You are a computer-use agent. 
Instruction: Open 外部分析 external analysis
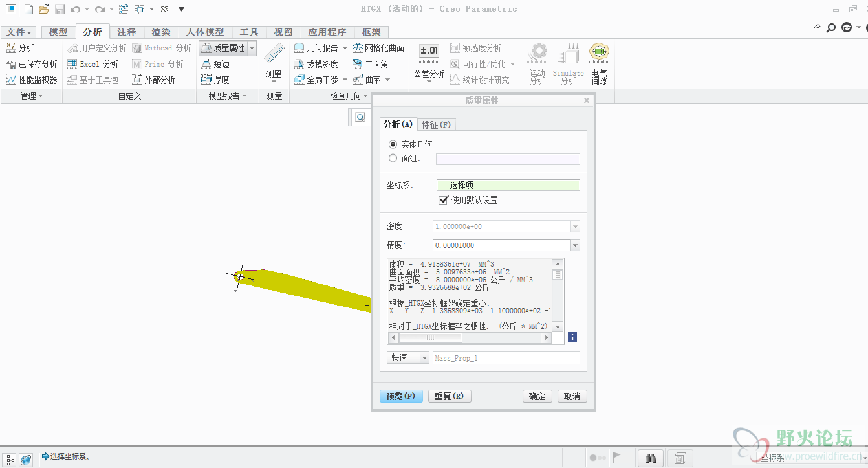coord(154,80)
